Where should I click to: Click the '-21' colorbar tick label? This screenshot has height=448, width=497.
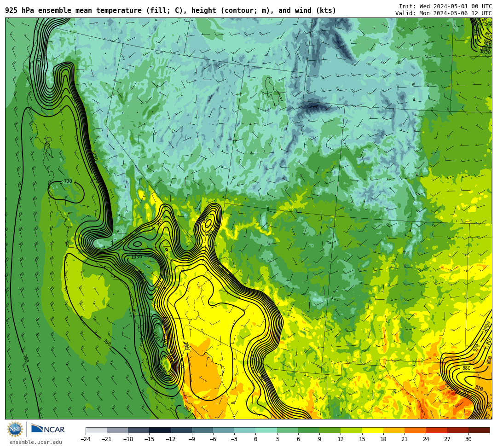coord(107,439)
